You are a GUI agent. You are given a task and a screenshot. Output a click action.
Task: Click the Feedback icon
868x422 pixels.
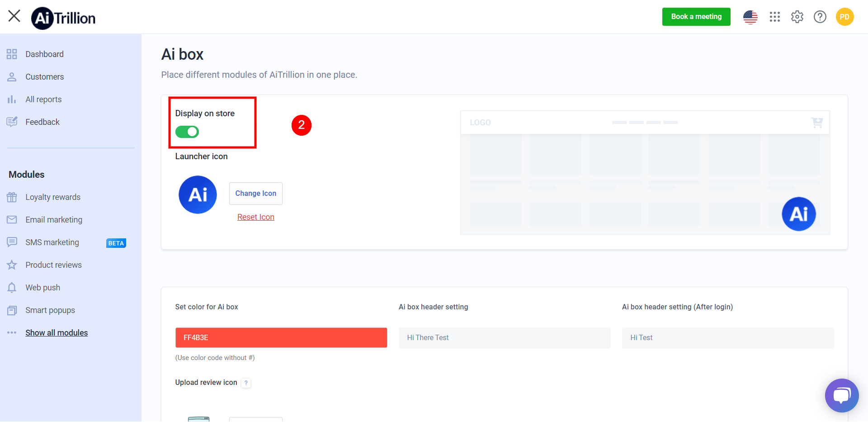(12, 122)
